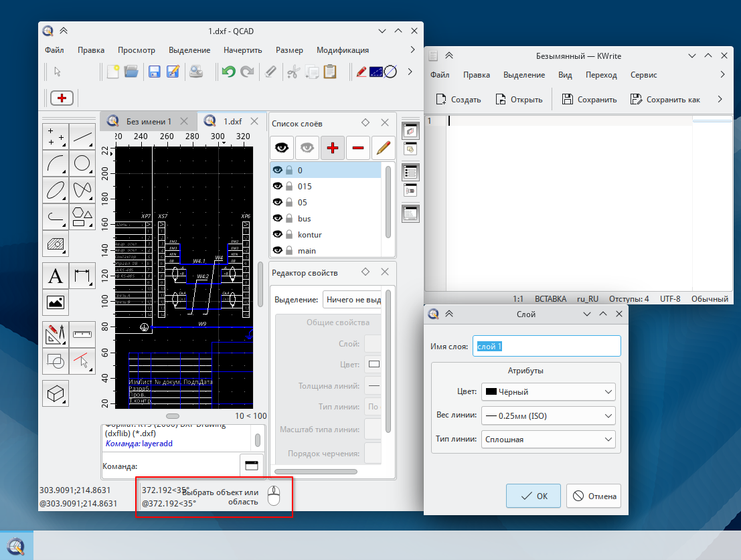The width and height of the screenshot is (741, 560).
Task: Click the Имя слоя text field
Action: 547,346
